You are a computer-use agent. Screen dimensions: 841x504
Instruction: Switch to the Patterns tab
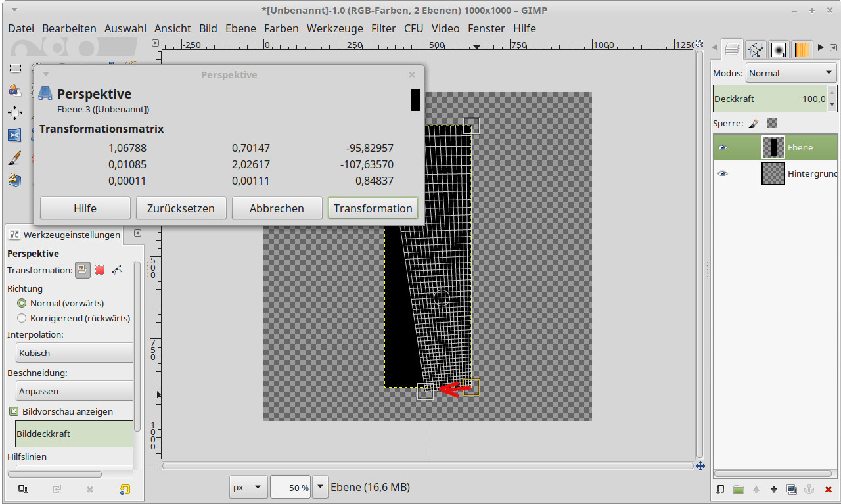click(802, 49)
